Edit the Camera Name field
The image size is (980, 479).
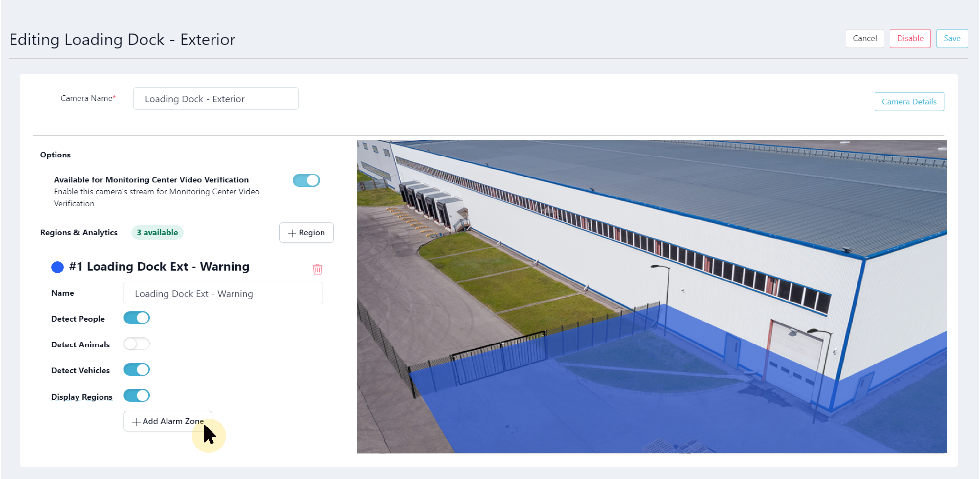216,98
